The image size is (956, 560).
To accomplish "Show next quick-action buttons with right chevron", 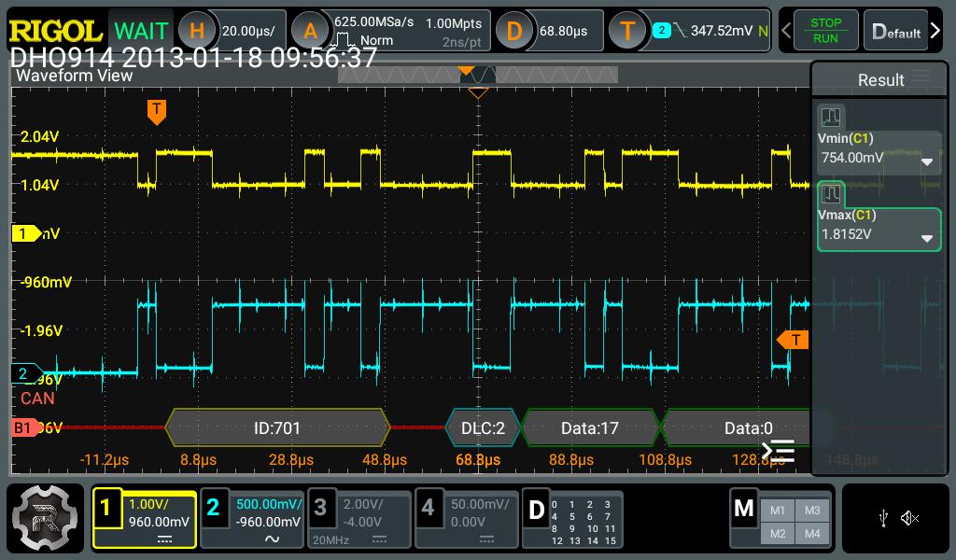I will point(935,31).
